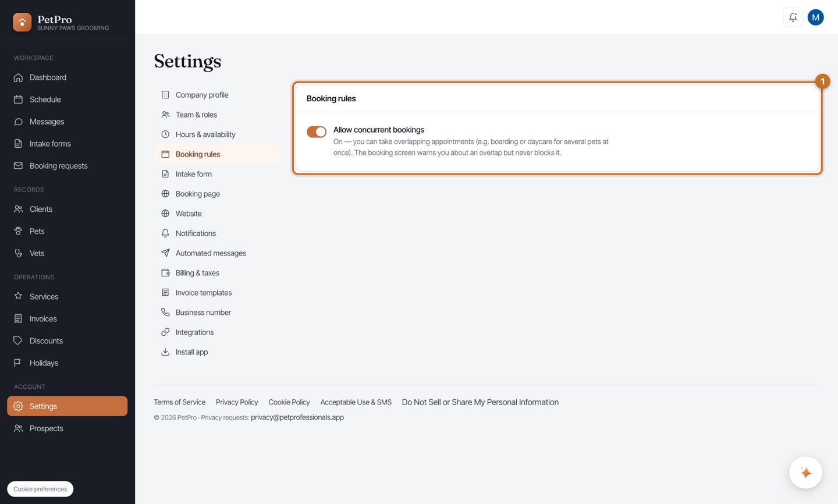
Task: Toggle Allow concurrent bookings switch off
Action: click(x=317, y=132)
